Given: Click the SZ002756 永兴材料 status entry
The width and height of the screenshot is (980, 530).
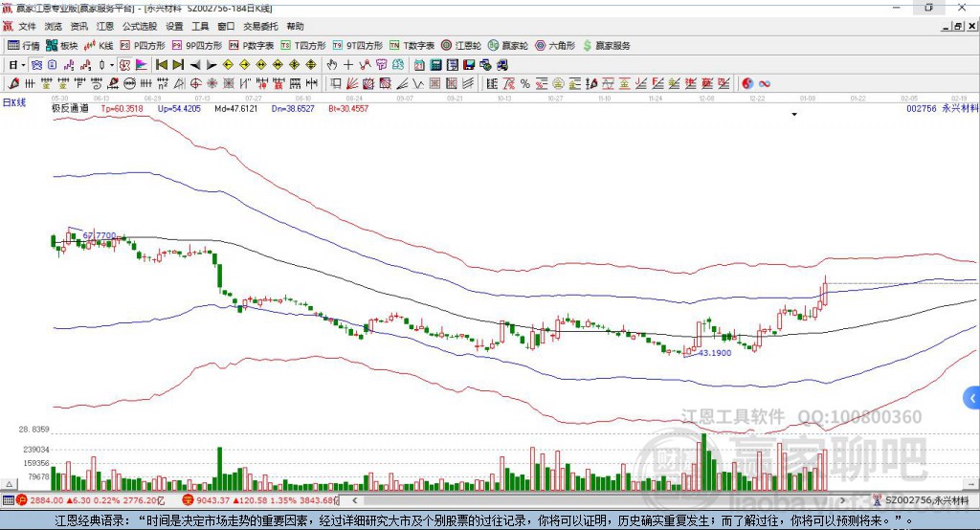Looking at the screenshot, I should point(922,500).
